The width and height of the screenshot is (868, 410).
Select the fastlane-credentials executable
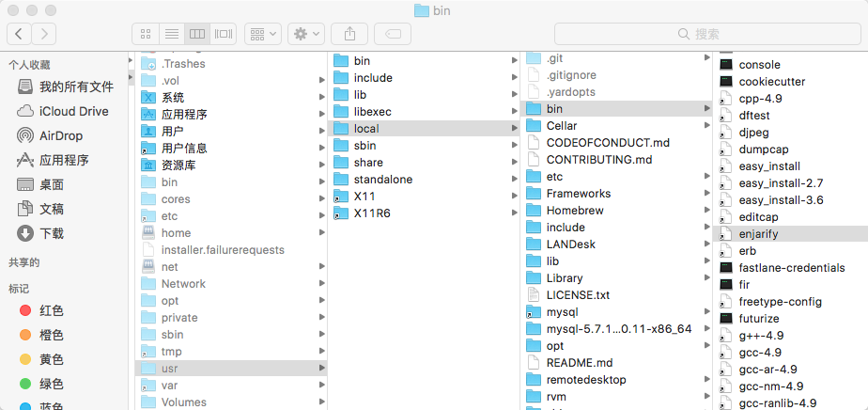click(x=791, y=268)
